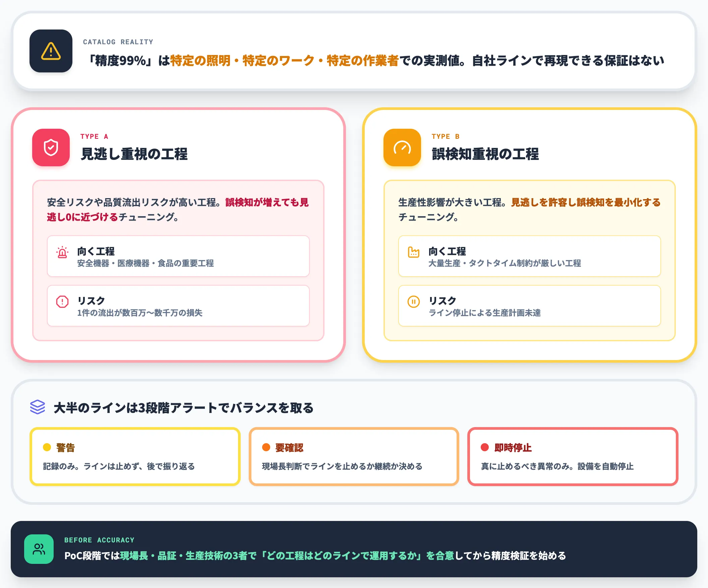Image resolution: width=708 pixels, height=588 pixels.
Task: Open the Type A リスク item
Action: click(178, 306)
